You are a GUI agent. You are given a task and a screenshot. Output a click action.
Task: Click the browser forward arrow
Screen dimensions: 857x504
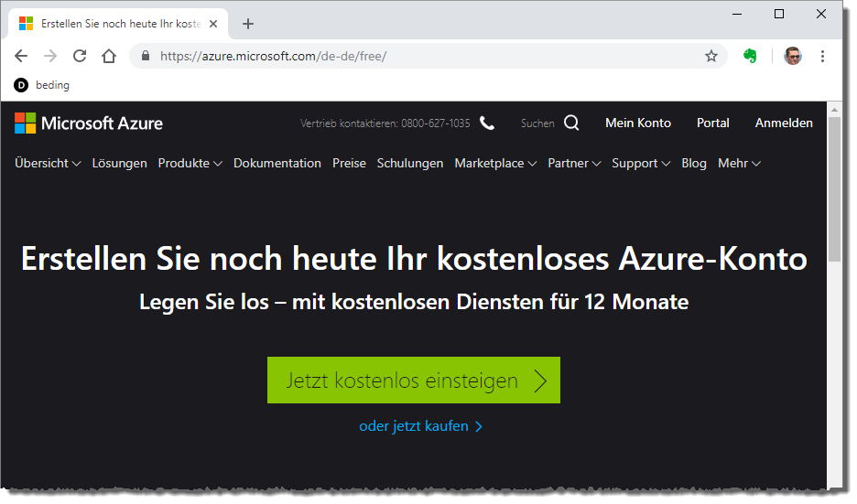pyautogui.click(x=50, y=56)
